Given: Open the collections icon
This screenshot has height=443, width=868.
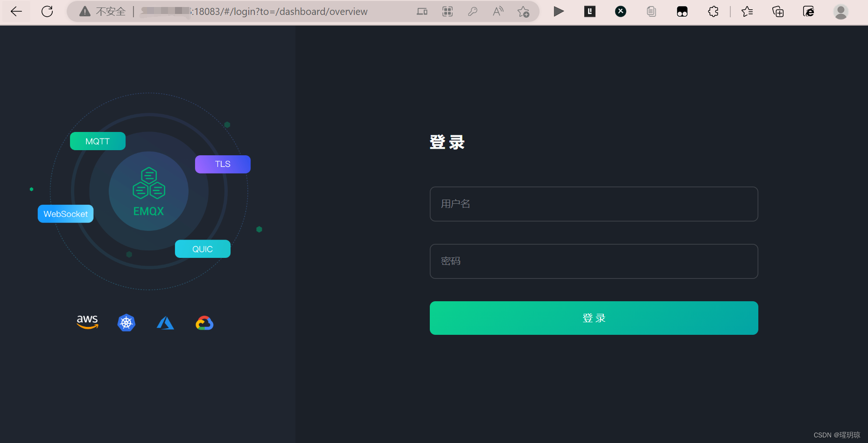Looking at the screenshot, I should click(x=778, y=12).
